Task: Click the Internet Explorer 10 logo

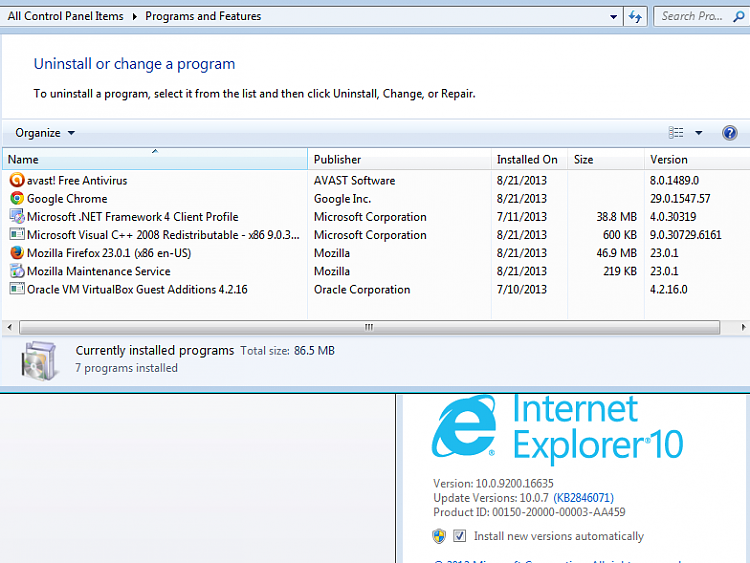Action: pyautogui.click(x=464, y=426)
